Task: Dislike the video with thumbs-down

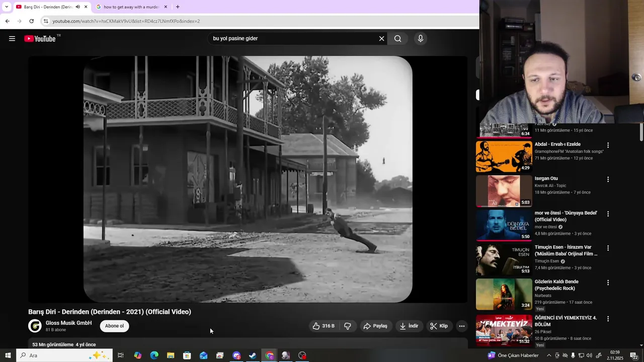Action: click(348, 326)
